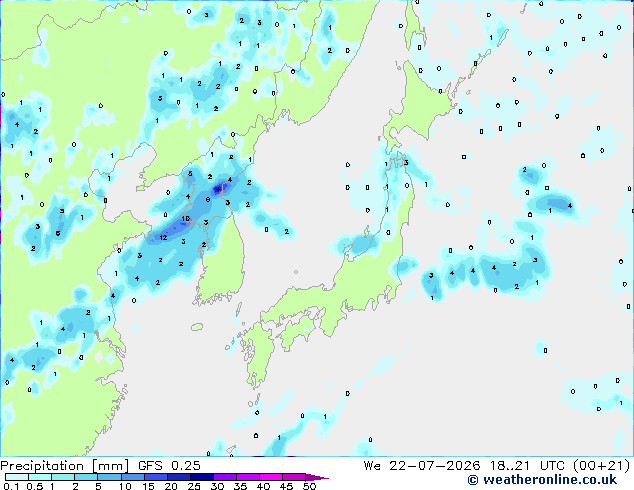
Task: Click the 20–25 mm legend color swatch
Action: click(x=178, y=477)
